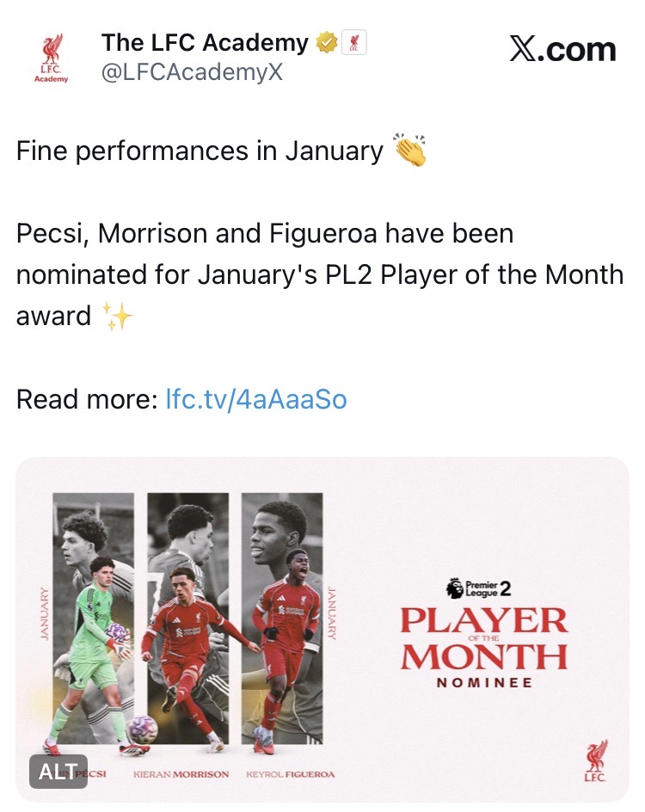This screenshot has width=645, height=812.
Task: Click the "Fine performances in January" text
Action: 200,151
